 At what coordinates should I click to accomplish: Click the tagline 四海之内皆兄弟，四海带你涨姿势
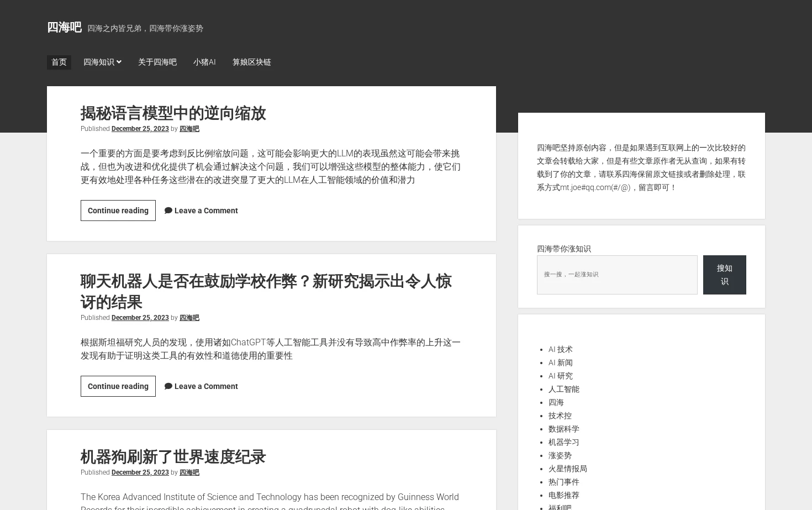[145, 28]
